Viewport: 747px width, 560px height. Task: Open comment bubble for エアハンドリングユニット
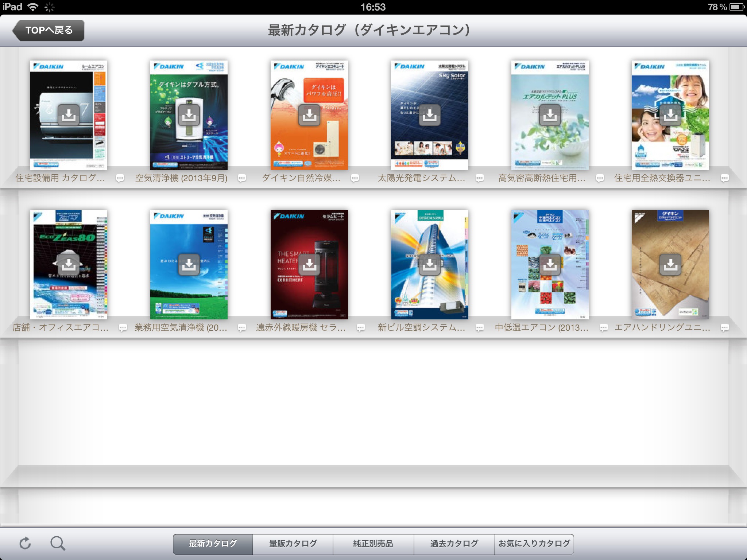click(x=724, y=328)
